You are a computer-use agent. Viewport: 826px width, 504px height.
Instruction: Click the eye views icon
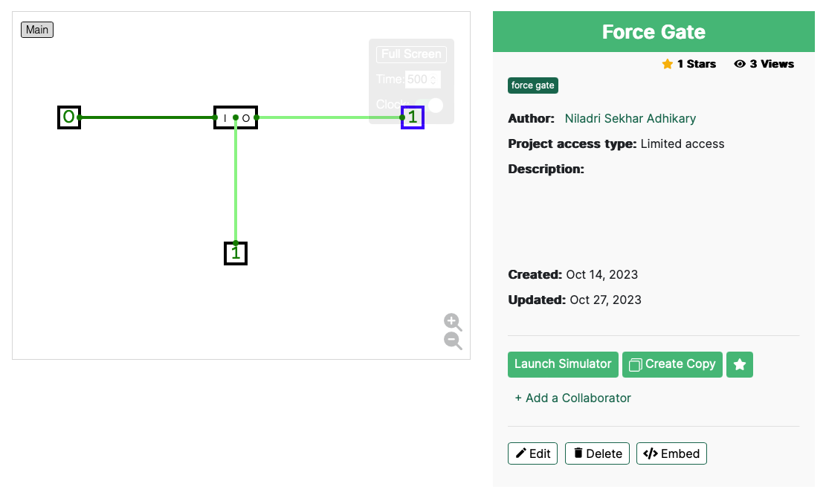(739, 64)
